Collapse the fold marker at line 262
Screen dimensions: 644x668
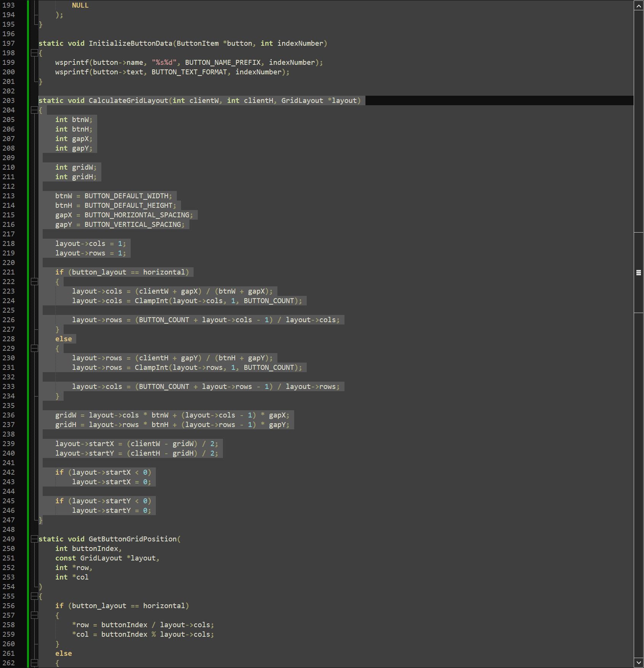coord(34,663)
